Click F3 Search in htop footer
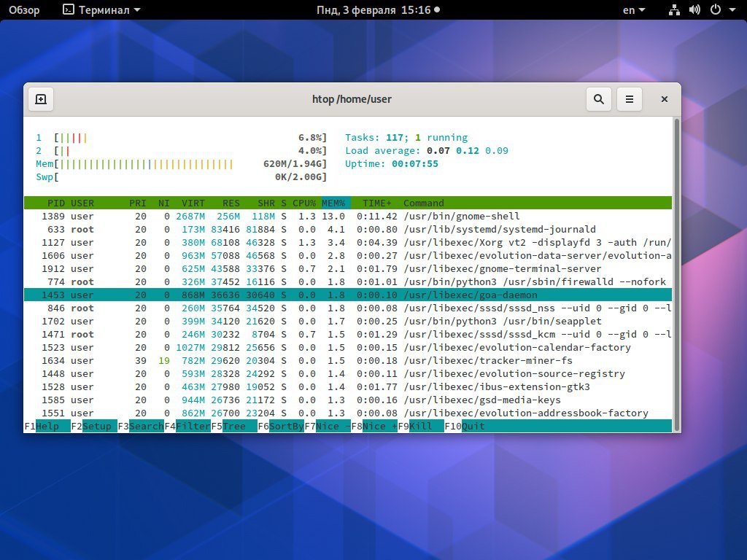The image size is (747, 560). (141, 426)
